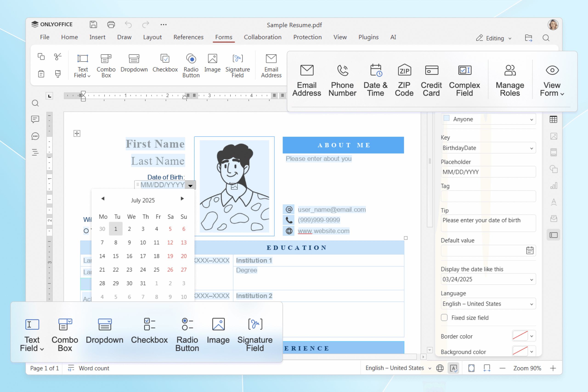This screenshot has width=588, height=392.
Task: Switch to the Home tab
Action: pos(70,37)
